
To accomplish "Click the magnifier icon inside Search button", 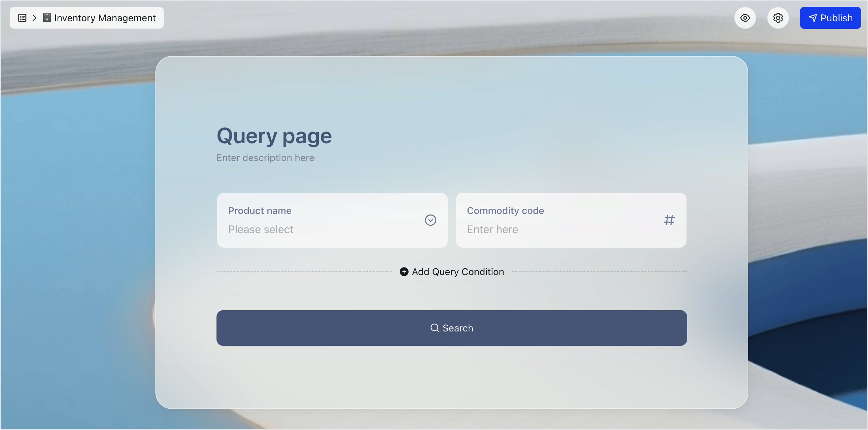I will point(435,328).
